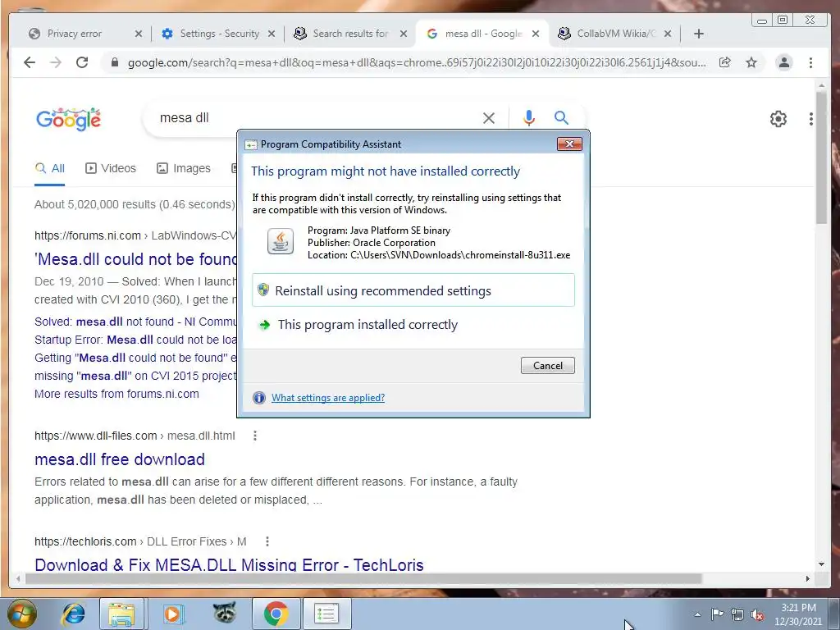This screenshot has width=840, height=630.
Task: Show hidden system tray icons
Action: pos(697,614)
